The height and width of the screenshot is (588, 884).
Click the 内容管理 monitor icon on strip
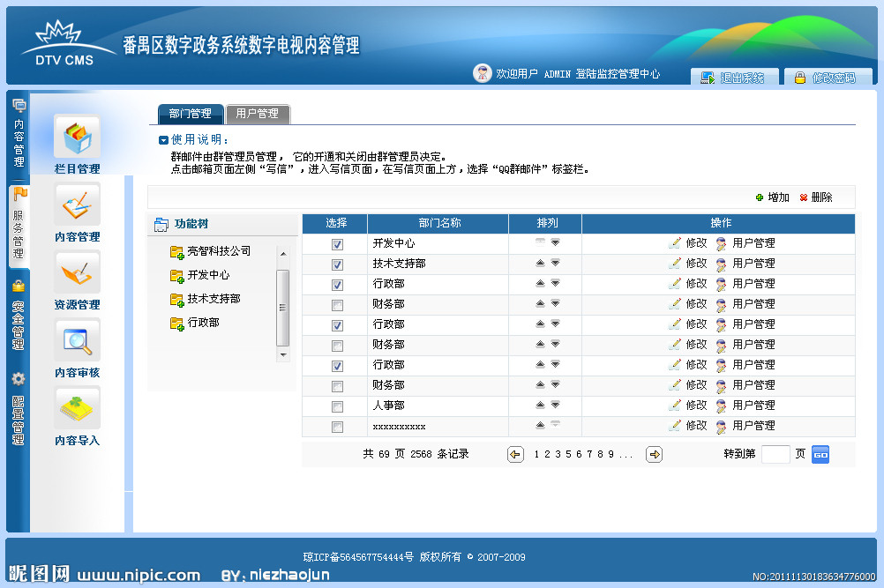tap(19, 105)
